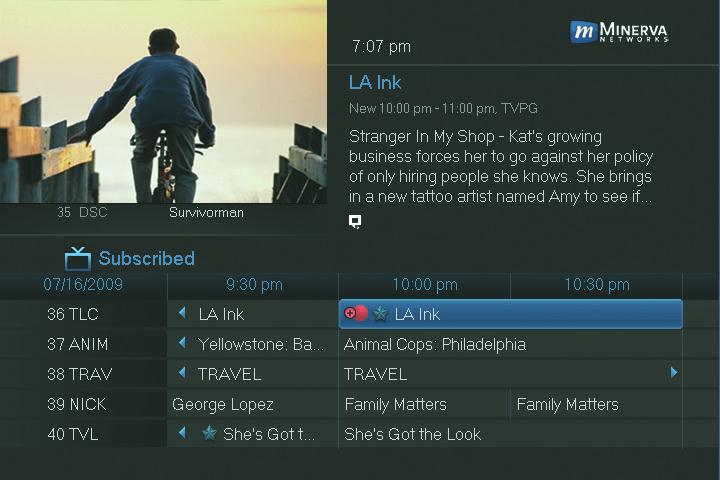Viewport: 720px width, 480px height.
Task: Choose Animal Cops: Philadelphia program
Action: (x=434, y=344)
